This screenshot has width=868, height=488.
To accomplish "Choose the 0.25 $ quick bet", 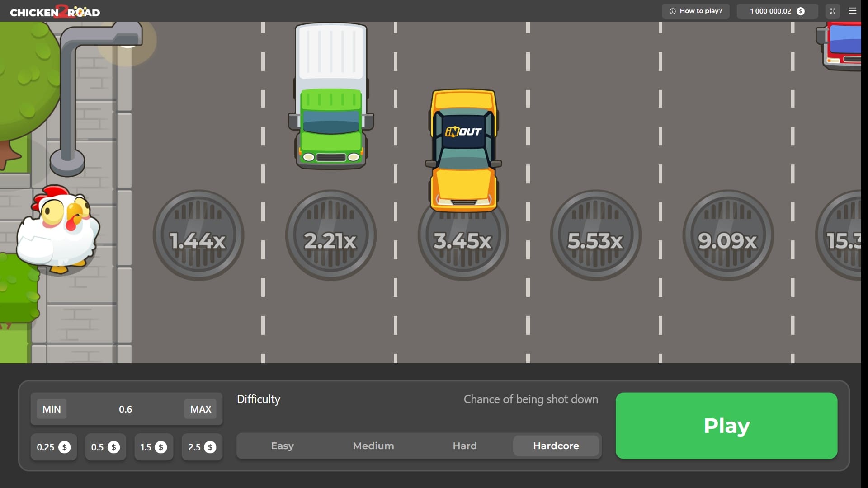I will click(53, 447).
